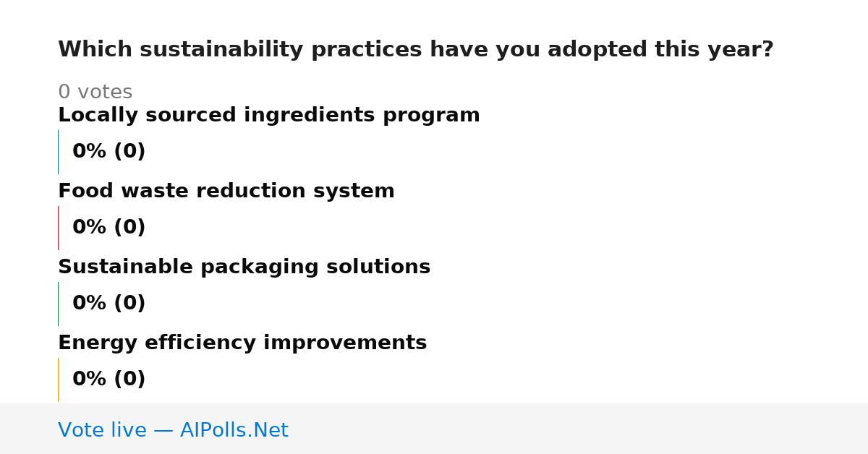
Task: Click 'AIPolls.Net' text in the footer
Action: pyautogui.click(x=234, y=431)
